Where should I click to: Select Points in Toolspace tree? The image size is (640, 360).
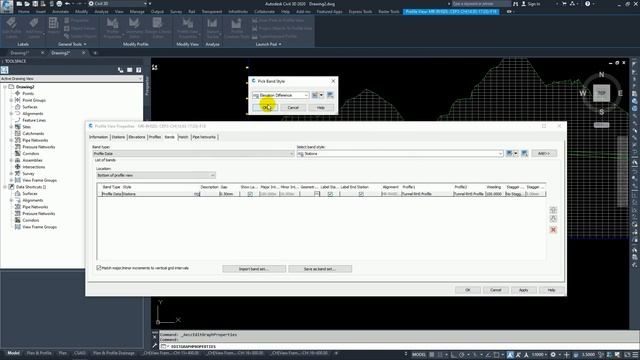[28, 93]
